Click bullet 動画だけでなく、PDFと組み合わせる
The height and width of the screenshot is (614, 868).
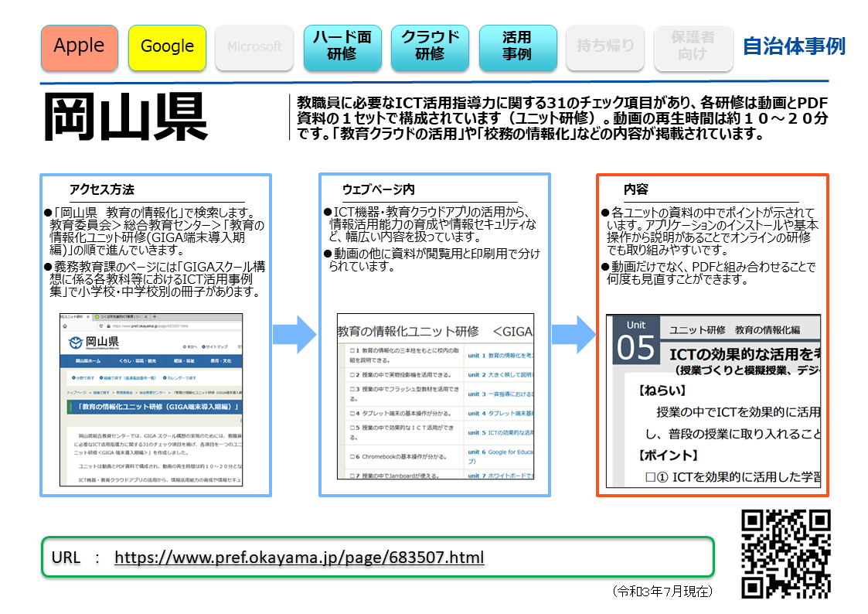tap(709, 273)
